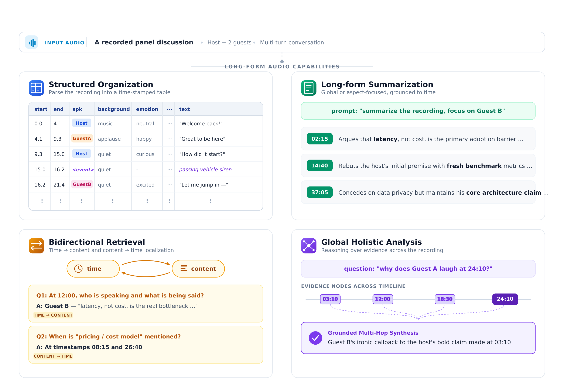
Task: Click the lines icon in content pill
Action: click(x=184, y=269)
